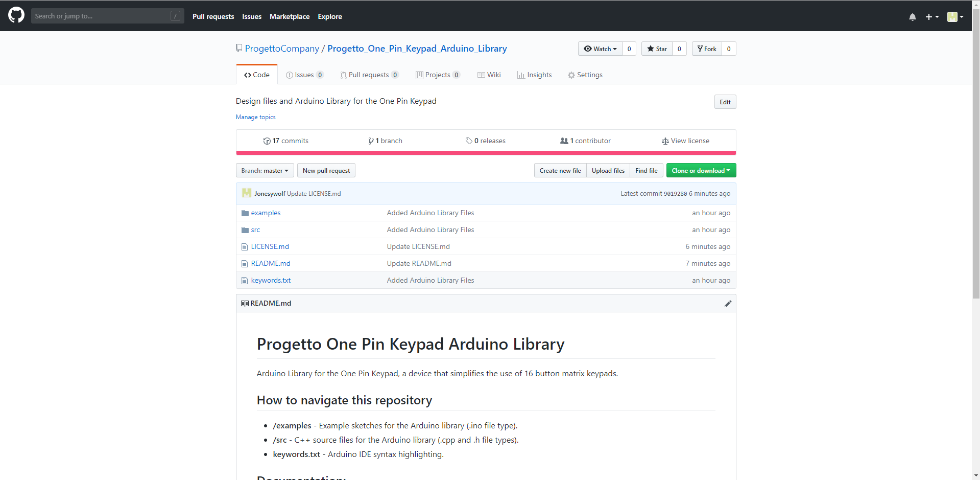View the 17 commits history
The width and height of the screenshot is (980, 480).
pyautogui.click(x=286, y=141)
